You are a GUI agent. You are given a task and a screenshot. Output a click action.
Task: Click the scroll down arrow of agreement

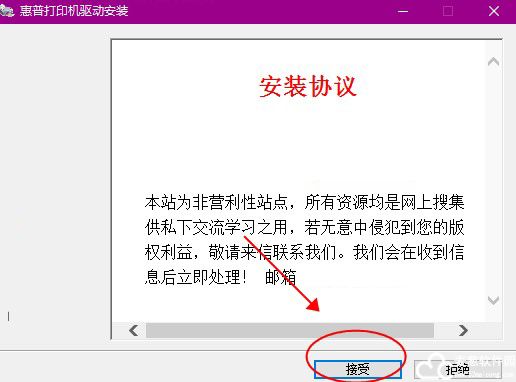point(493,300)
